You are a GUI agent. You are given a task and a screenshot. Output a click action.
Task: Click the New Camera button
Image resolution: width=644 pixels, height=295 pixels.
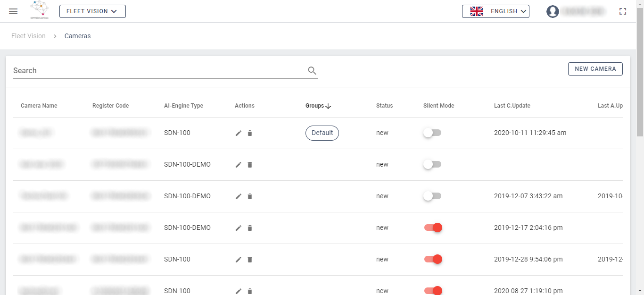(x=595, y=69)
